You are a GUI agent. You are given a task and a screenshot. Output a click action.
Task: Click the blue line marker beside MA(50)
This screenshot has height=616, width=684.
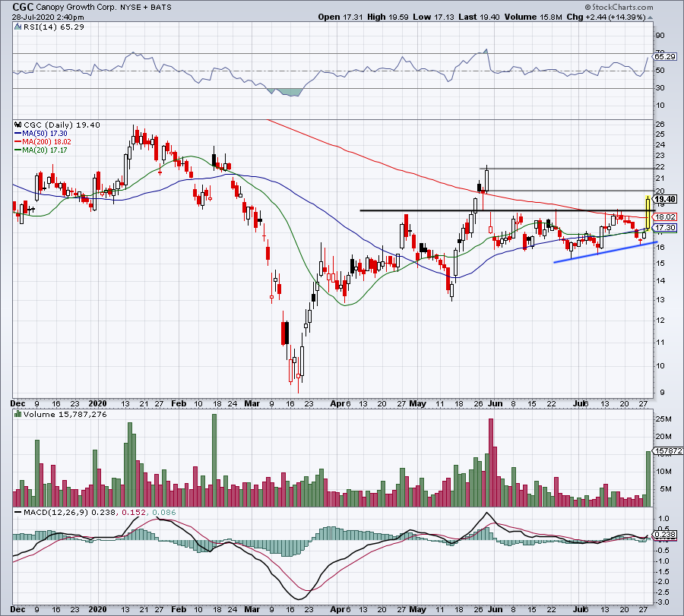click(x=18, y=134)
